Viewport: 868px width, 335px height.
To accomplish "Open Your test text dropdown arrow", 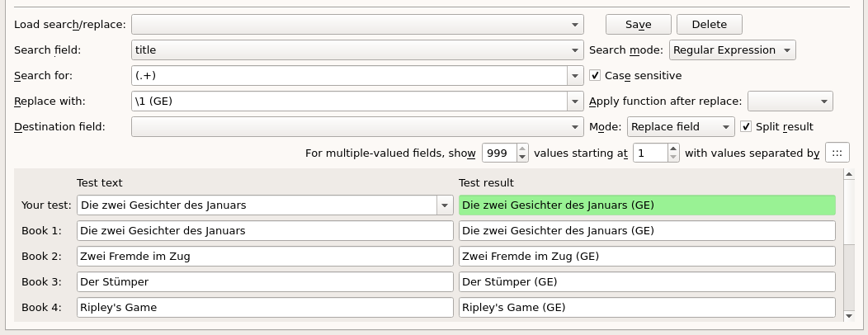I will (445, 205).
